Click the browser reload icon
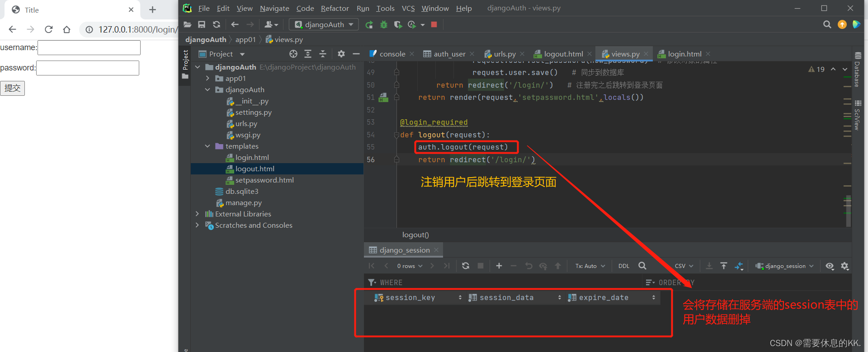 (x=49, y=29)
